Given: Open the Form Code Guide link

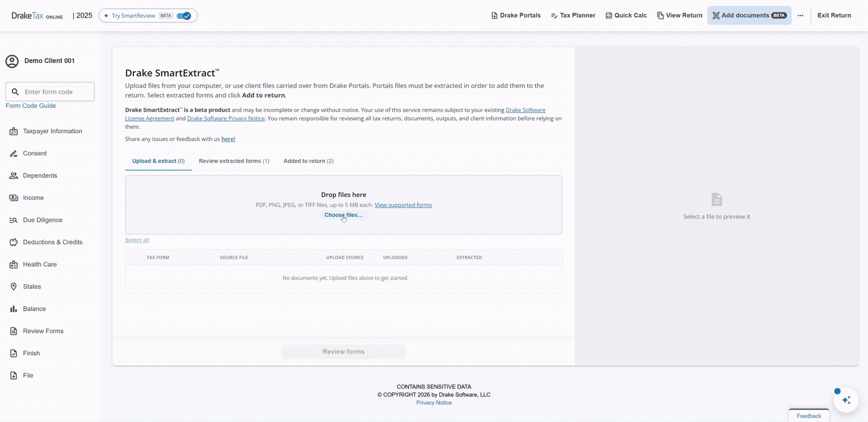Looking at the screenshot, I should pyautogui.click(x=30, y=106).
